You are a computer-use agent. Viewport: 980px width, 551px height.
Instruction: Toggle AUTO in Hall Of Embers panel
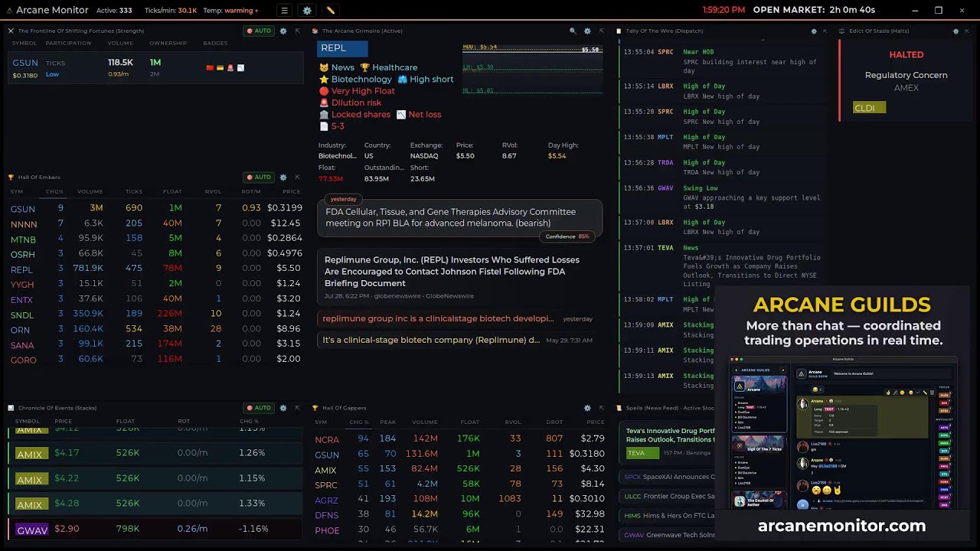point(259,177)
